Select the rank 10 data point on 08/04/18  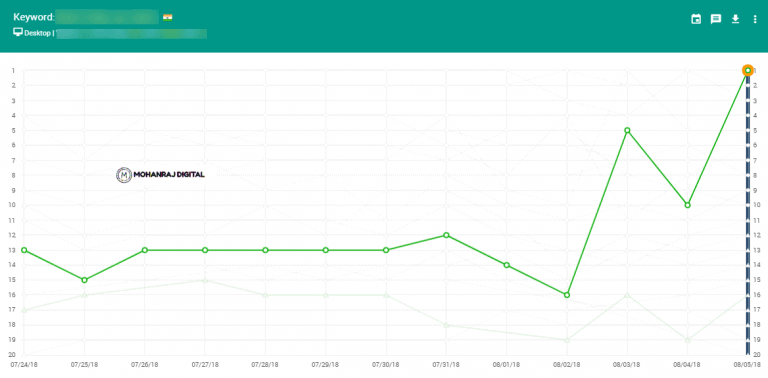click(688, 205)
